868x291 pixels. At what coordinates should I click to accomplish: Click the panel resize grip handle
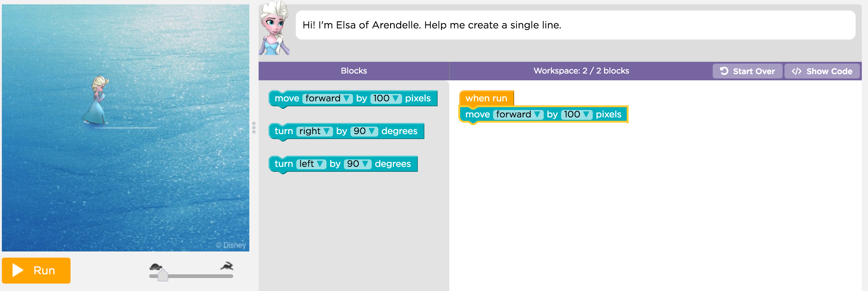pyautogui.click(x=254, y=128)
